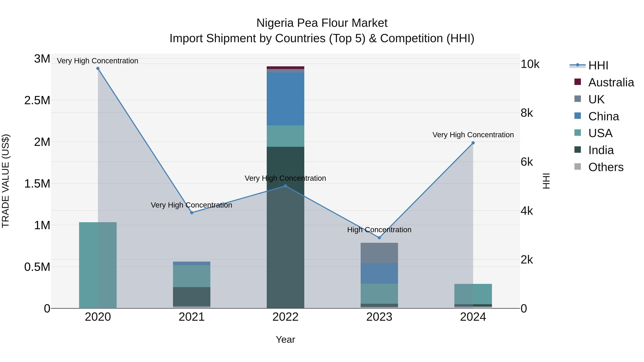Toggle the India legend entry
The height and width of the screenshot is (362, 644).
coord(594,150)
